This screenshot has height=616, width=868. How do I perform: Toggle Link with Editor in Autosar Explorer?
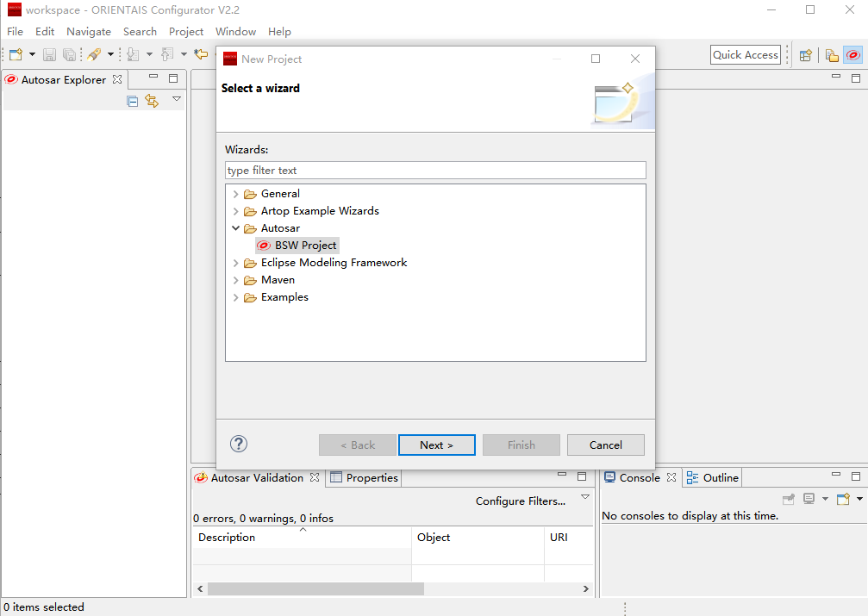click(x=152, y=101)
